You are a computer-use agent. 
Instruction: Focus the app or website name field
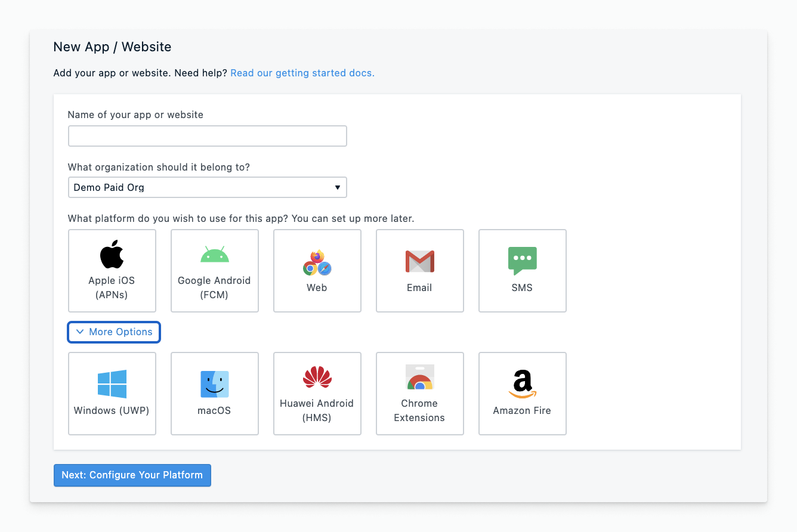(x=208, y=136)
